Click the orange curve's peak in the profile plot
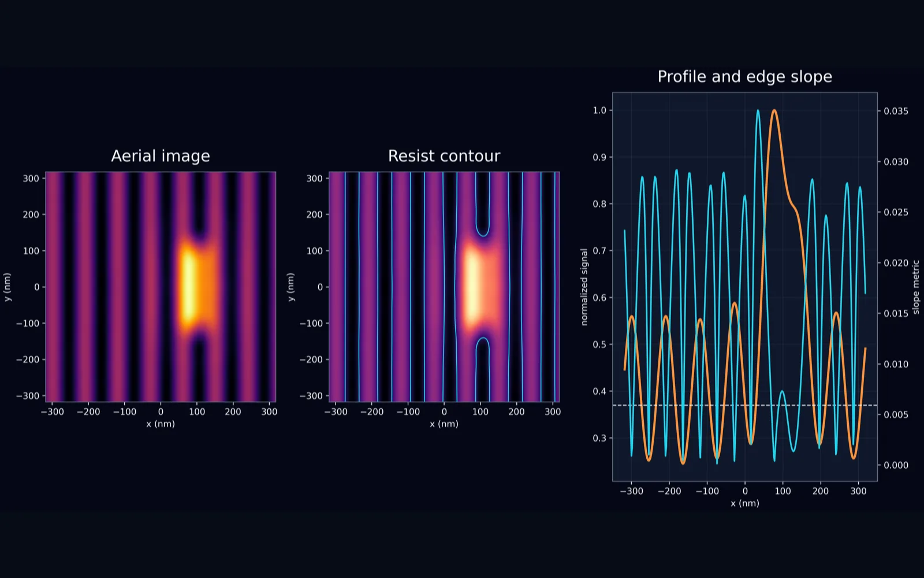 click(x=774, y=110)
